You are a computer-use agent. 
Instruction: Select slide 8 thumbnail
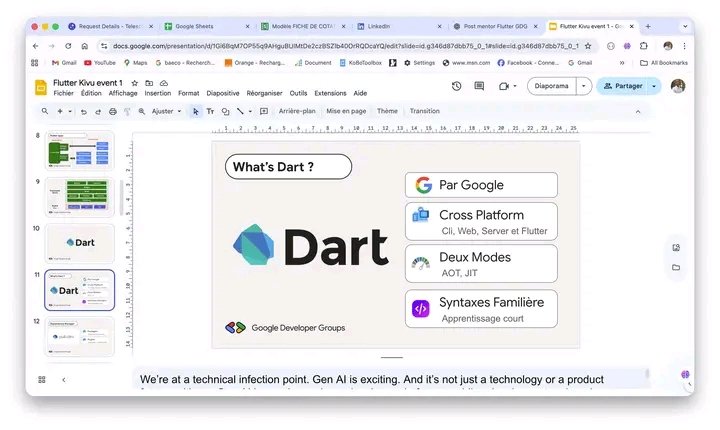click(79, 151)
